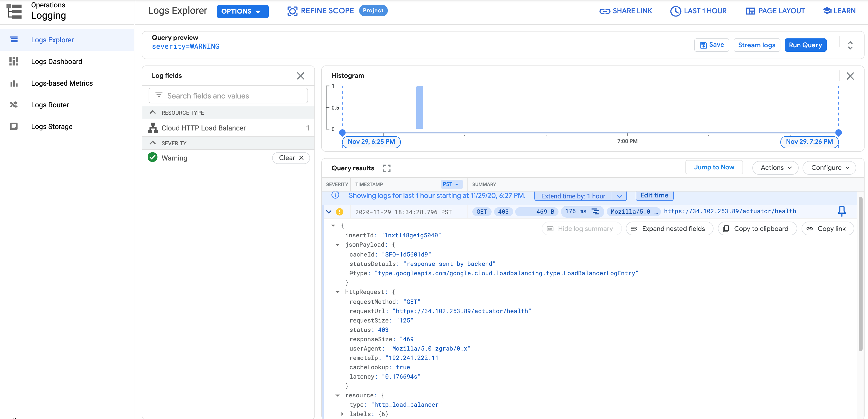868x419 pixels.
Task: Toggle the Histogram panel visibility
Action: coord(850,76)
